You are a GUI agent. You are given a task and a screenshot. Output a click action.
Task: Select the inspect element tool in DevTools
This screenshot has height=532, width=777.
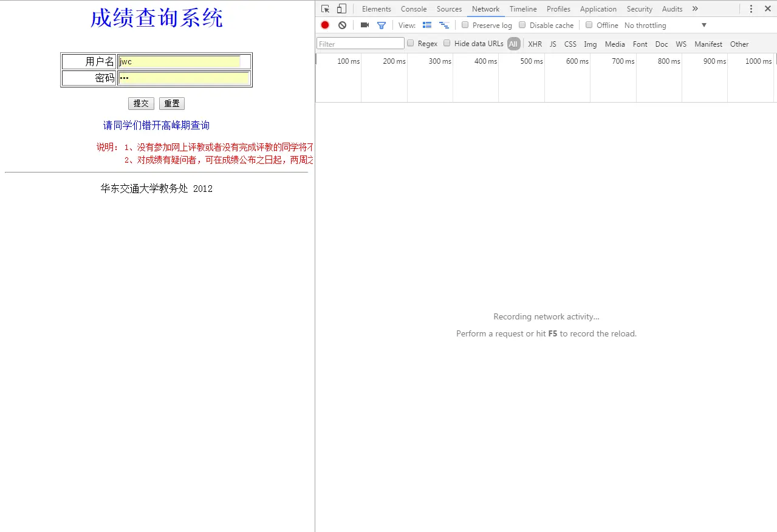(x=326, y=9)
